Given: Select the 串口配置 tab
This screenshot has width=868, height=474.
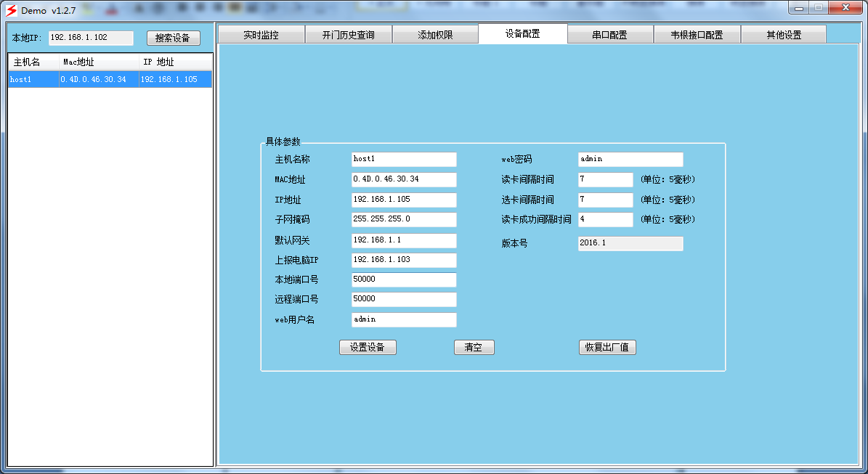Looking at the screenshot, I should [x=609, y=35].
